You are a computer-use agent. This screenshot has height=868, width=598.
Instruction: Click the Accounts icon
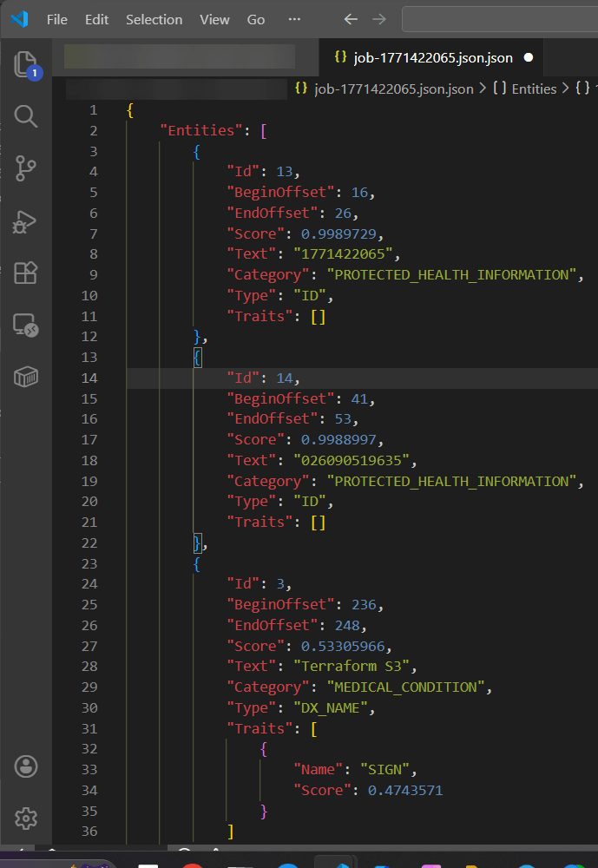[x=26, y=766]
